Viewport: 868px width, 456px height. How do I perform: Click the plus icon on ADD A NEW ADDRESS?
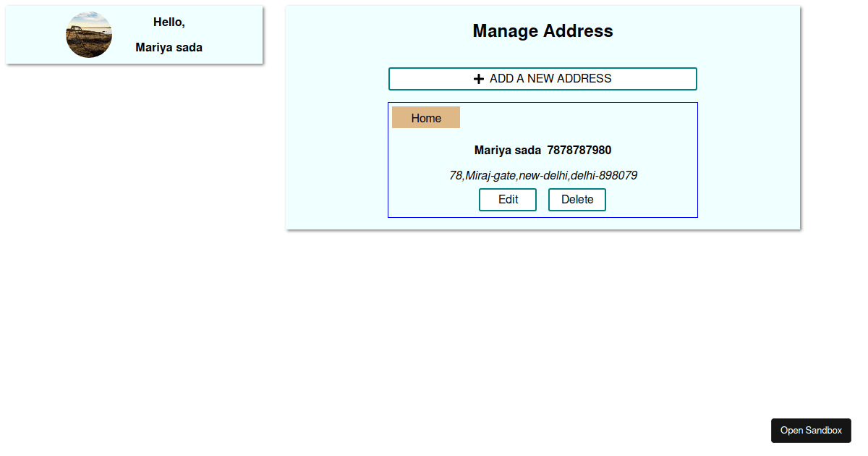479,78
